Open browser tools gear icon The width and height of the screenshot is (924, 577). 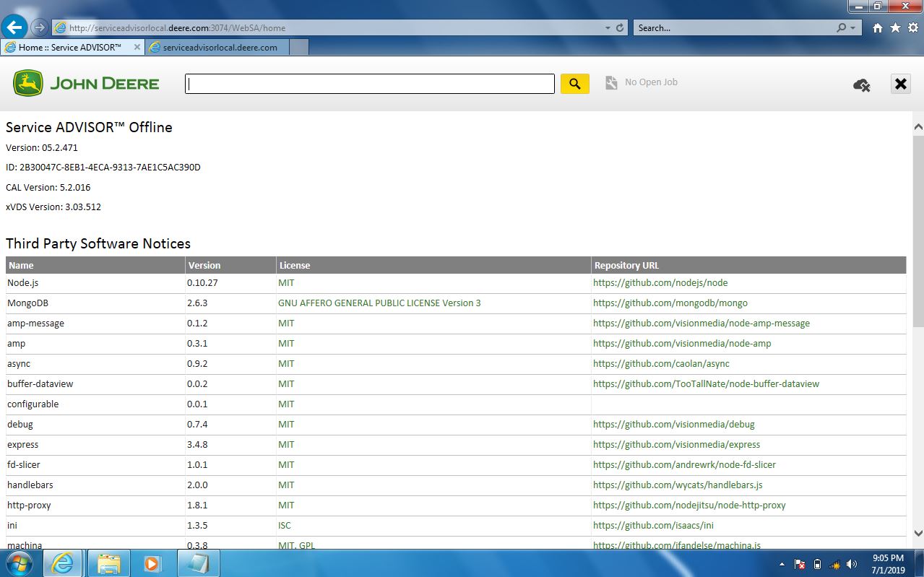click(x=913, y=28)
